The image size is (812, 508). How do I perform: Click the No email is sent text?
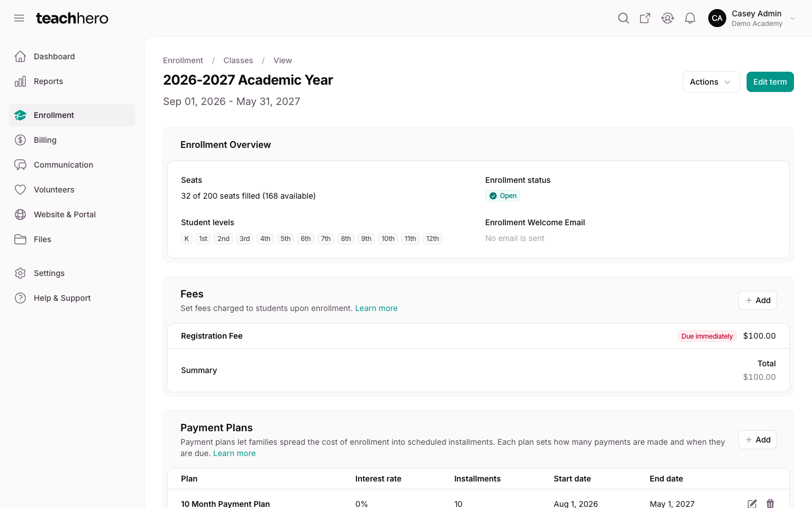tap(515, 238)
